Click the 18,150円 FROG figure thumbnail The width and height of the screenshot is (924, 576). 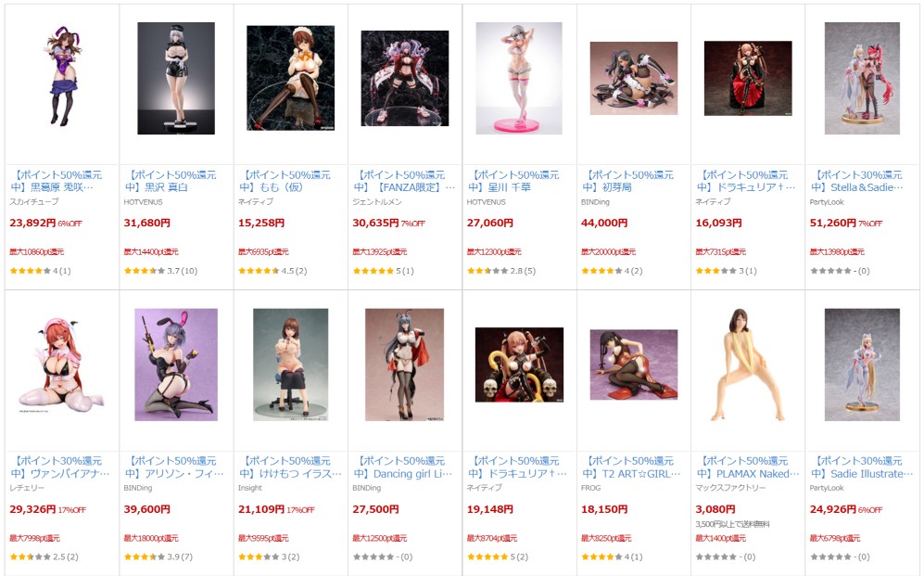634,365
